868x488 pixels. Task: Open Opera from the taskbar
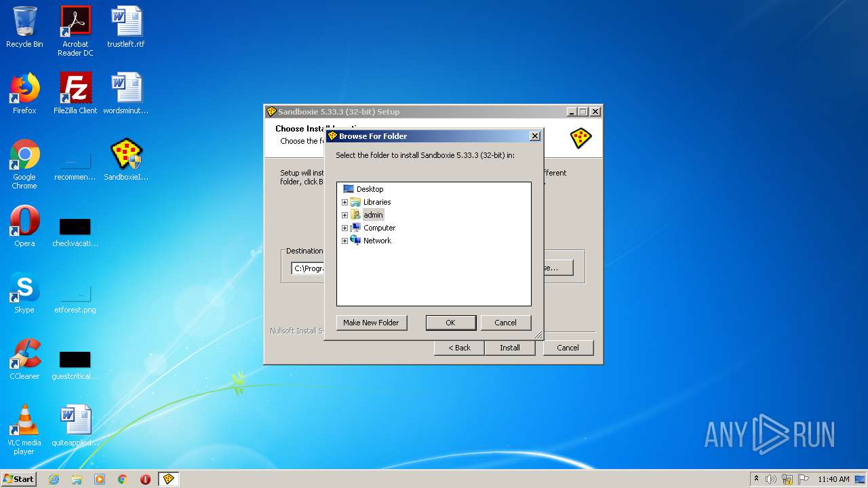(x=145, y=479)
